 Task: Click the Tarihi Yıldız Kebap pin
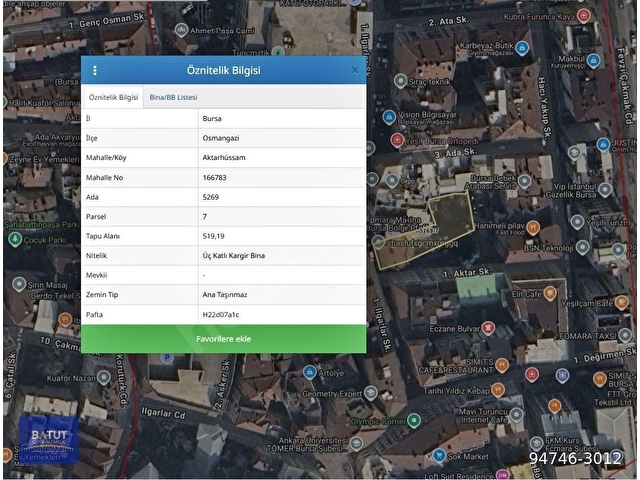(x=498, y=390)
